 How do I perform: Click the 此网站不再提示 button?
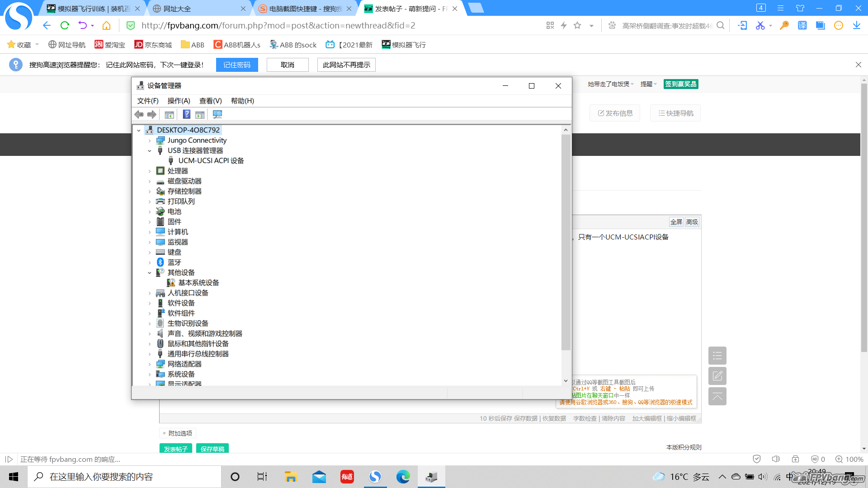coord(346,65)
